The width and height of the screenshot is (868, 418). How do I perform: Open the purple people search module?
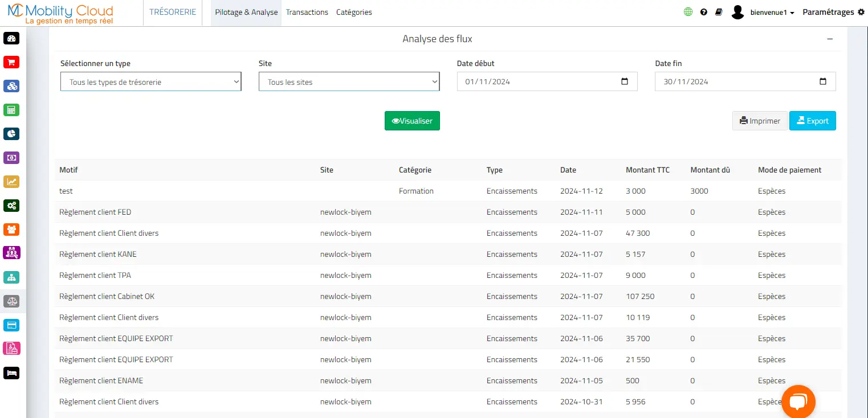pos(11,252)
